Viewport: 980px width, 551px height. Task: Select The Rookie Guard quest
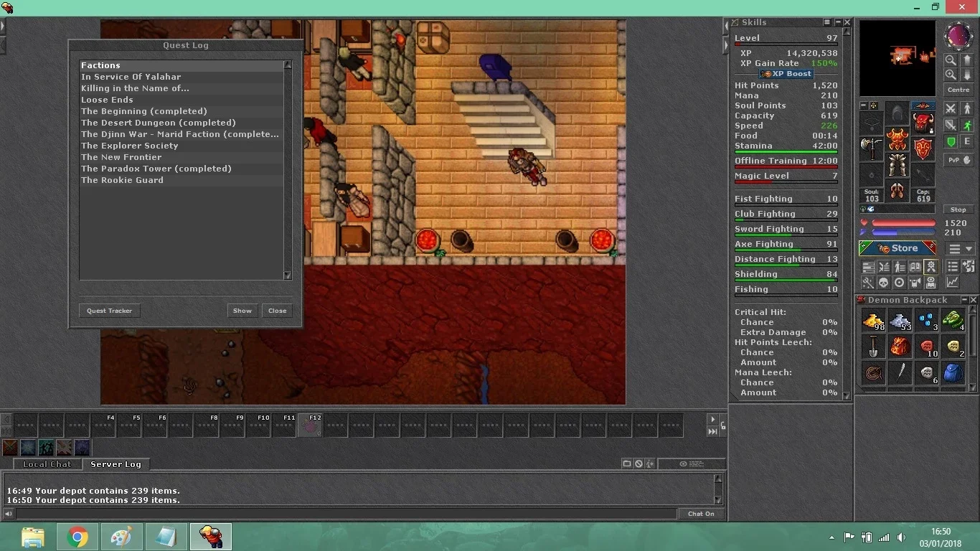point(182,180)
